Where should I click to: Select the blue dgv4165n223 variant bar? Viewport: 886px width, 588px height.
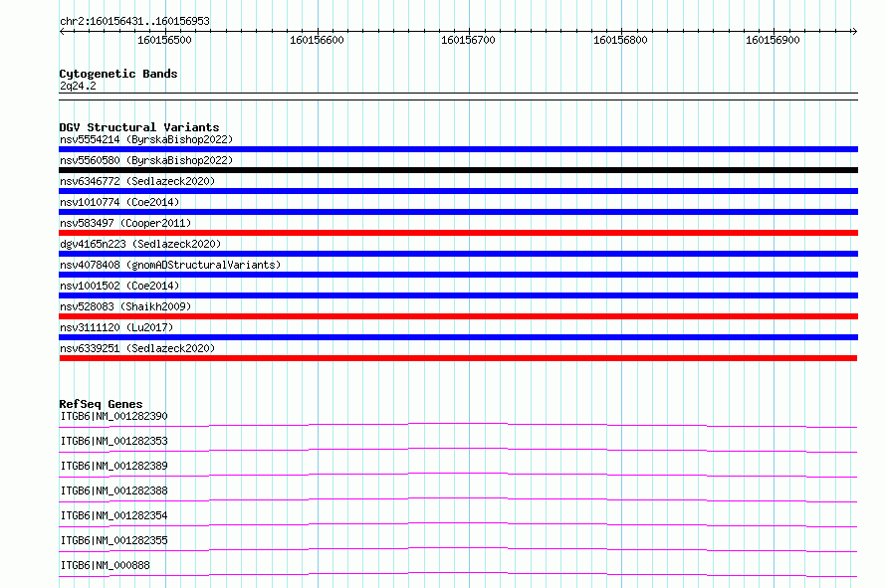[x=458, y=254]
